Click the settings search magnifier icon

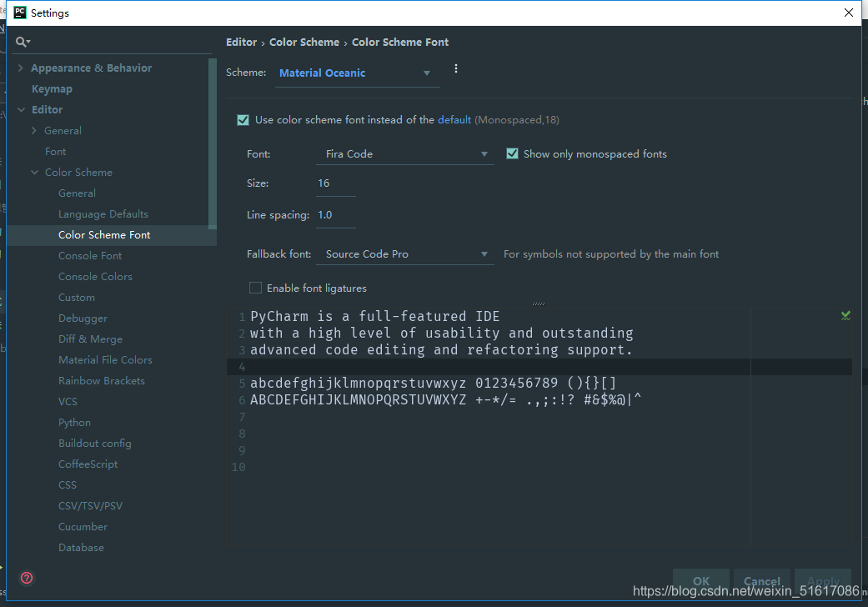coord(23,42)
